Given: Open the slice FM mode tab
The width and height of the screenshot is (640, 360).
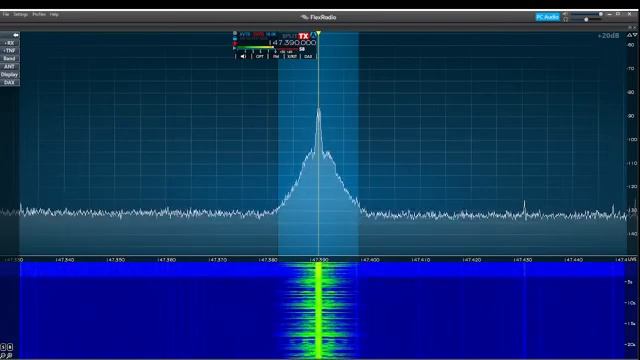Looking at the screenshot, I should (x=276, y=56).
